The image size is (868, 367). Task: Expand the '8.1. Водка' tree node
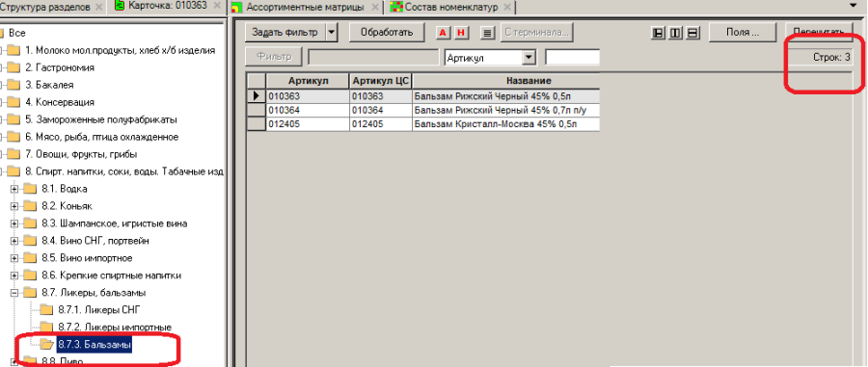click(14, 189)
